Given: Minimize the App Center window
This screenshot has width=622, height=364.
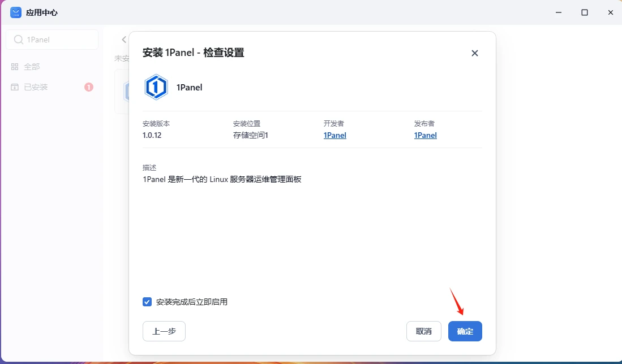Looking at the screenshot, I should pos(559,12).
